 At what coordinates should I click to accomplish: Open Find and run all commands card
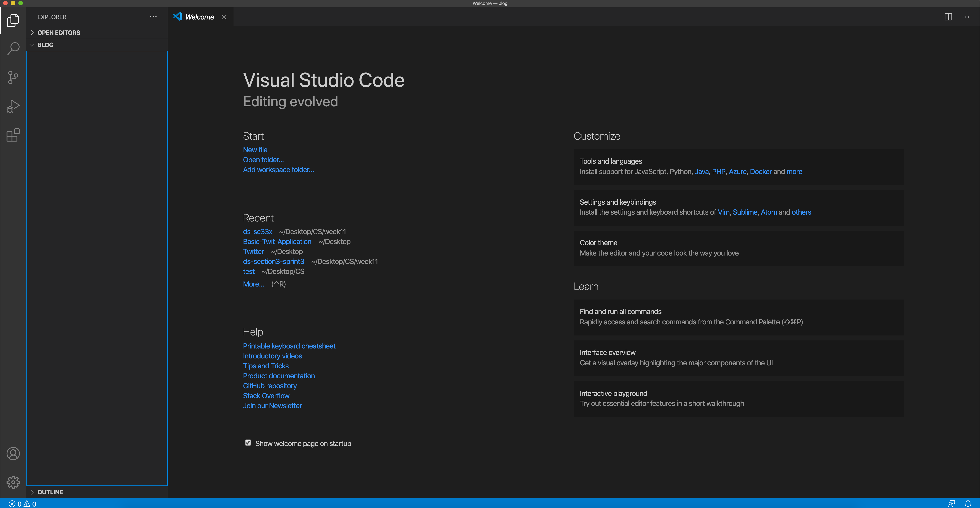tap(739, 317)
